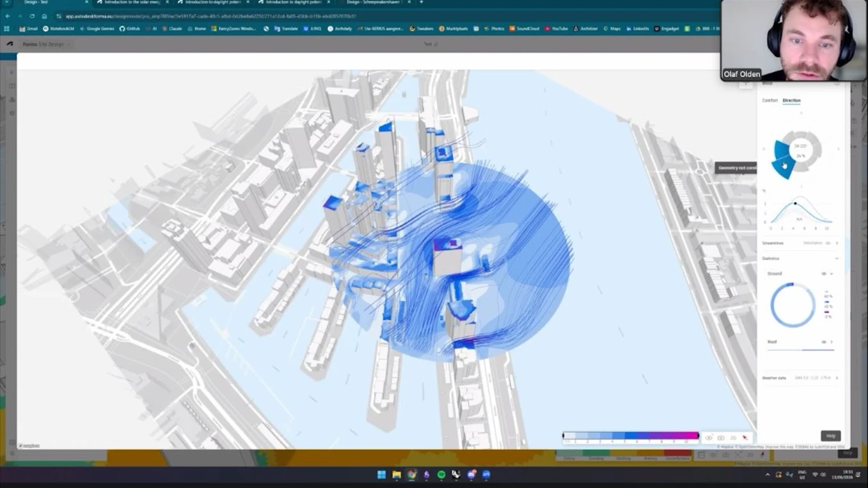Click the Mapbox logo on the map
The height and width of the screenshot is (488, 868).
coord(29,446)
